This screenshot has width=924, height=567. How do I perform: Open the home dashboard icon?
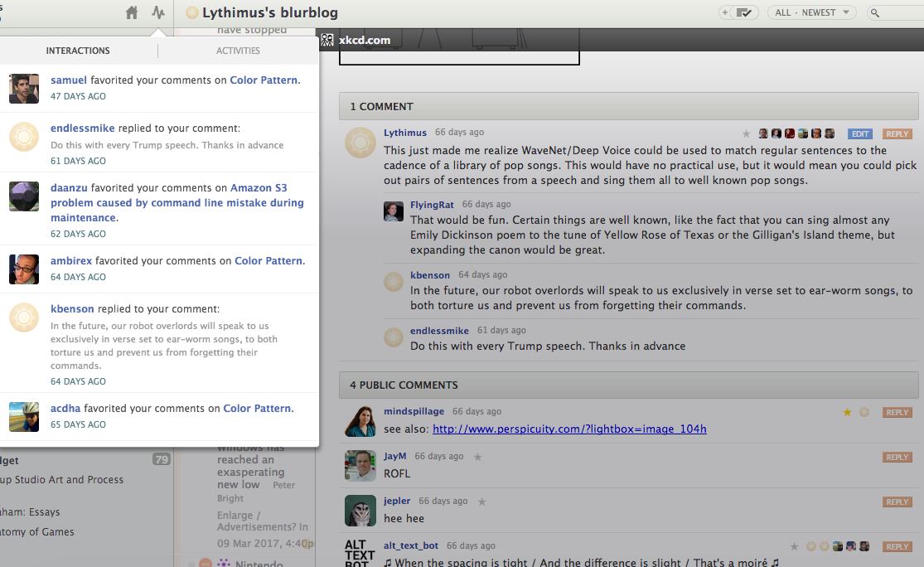click(x=132, y=12)
